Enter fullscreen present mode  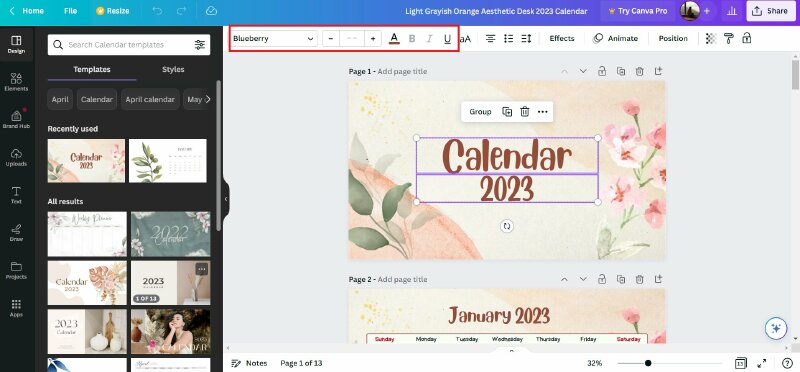pos(761,363)
